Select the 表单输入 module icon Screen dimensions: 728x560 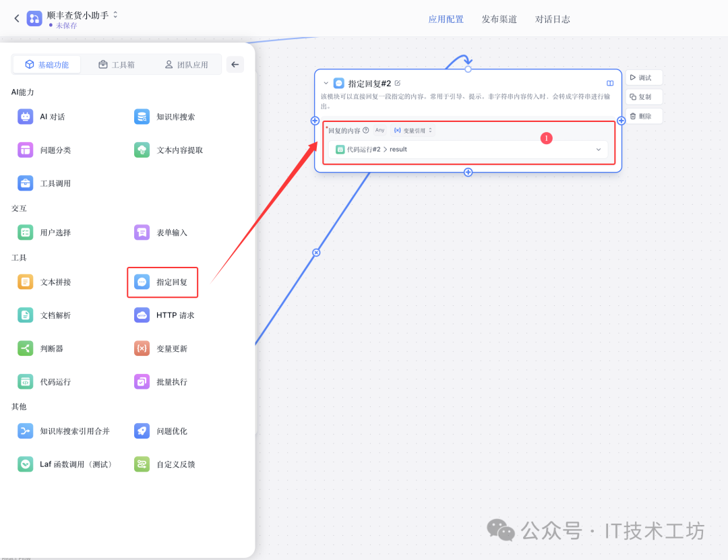(x=142, y=232)
